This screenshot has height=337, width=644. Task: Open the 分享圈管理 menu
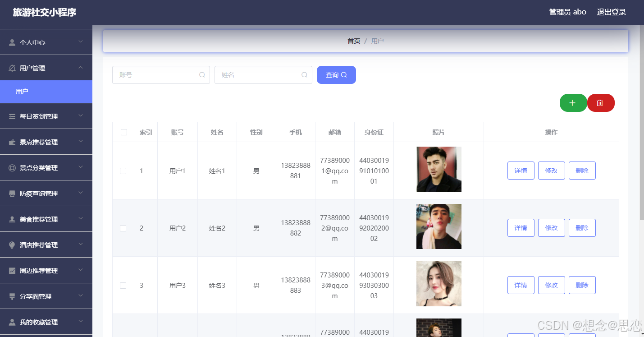(x=46, y=296)
